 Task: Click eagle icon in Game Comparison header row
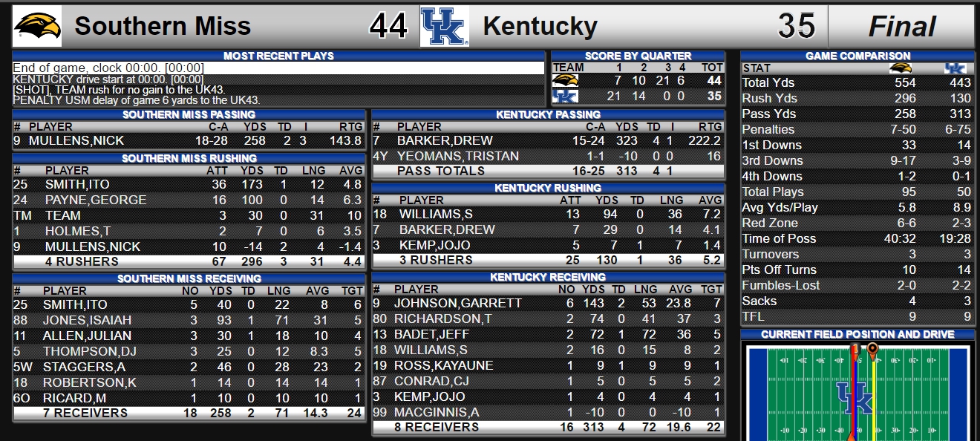click(x=901, y=68)
